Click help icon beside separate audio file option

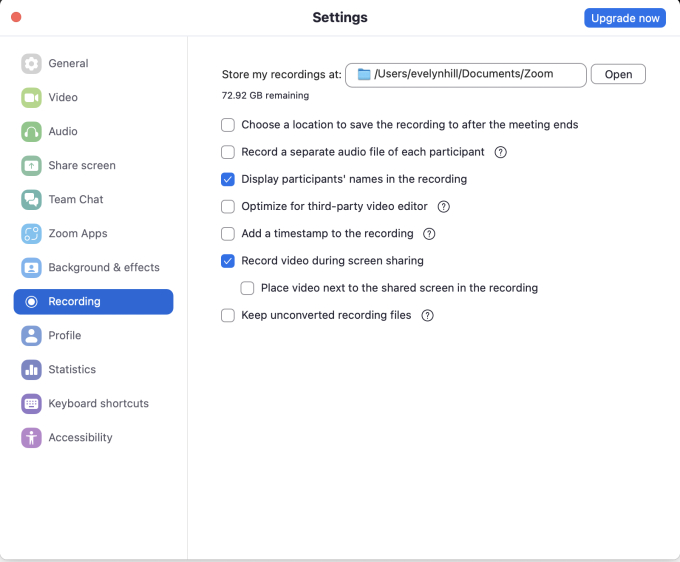tap(501, 152)
